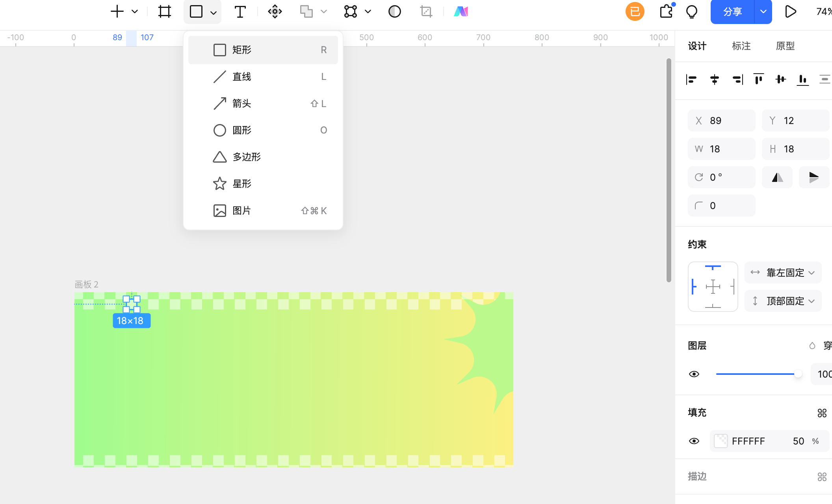
Task: Click the constraint diagram box
Action: point(713,287)
